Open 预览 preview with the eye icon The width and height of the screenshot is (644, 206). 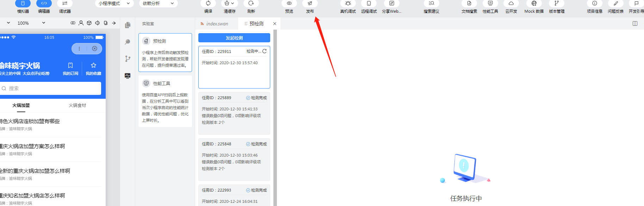(289, 4)
